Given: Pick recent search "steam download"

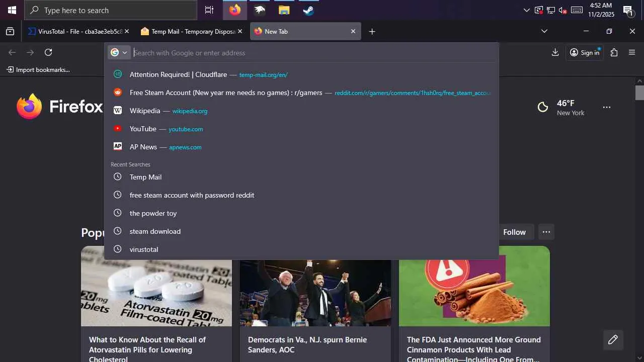Looking at the screenshot, I should pyautogui.click(x=302, y=231).
